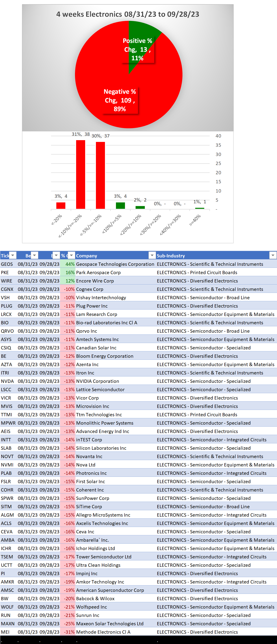Image resolution: width=277 pixels, height=644 pixels.
Task: Click the red bar labeled 30%, 37
Action: [x=100, y=175]
